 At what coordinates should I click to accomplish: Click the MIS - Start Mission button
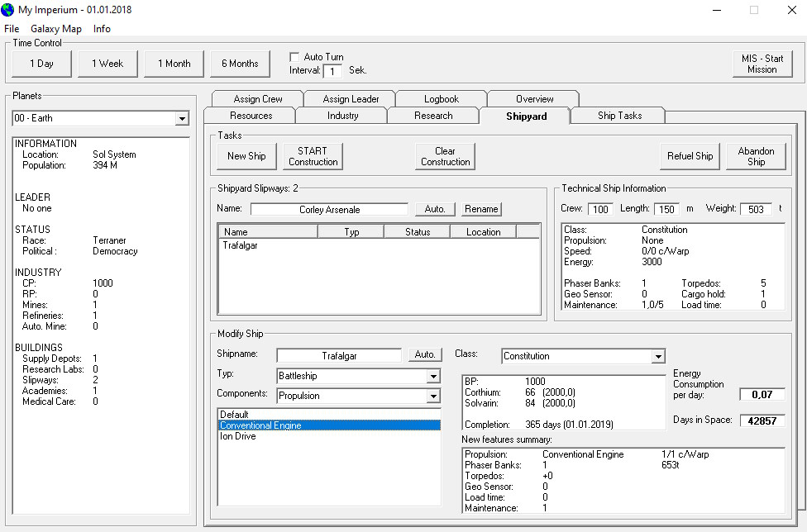[762, 64]
